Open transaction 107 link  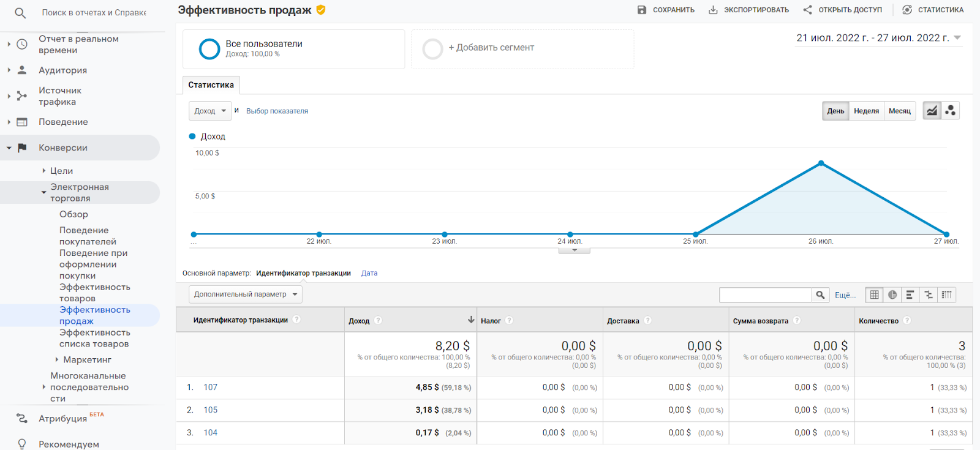point(211,388)
